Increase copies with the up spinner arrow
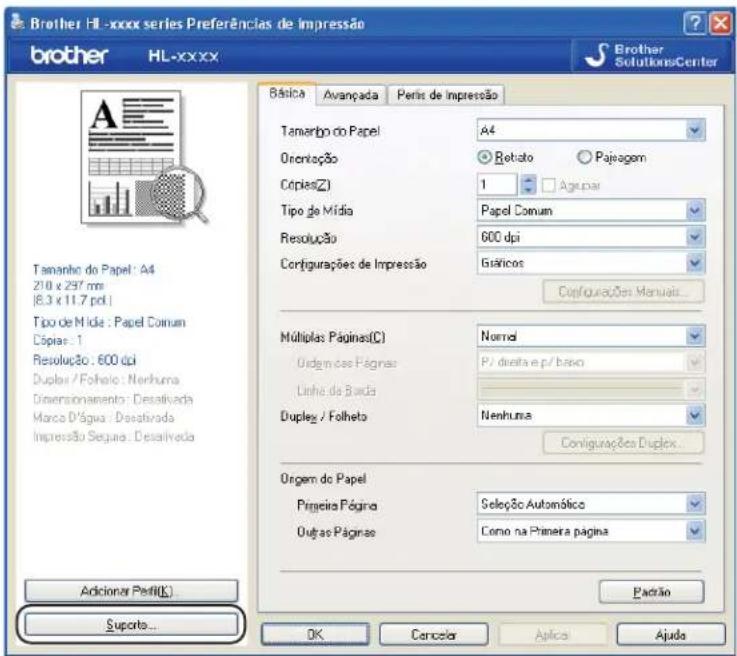Image resolution: width=737 pixels, height=656 pixels. coord(528,179)
